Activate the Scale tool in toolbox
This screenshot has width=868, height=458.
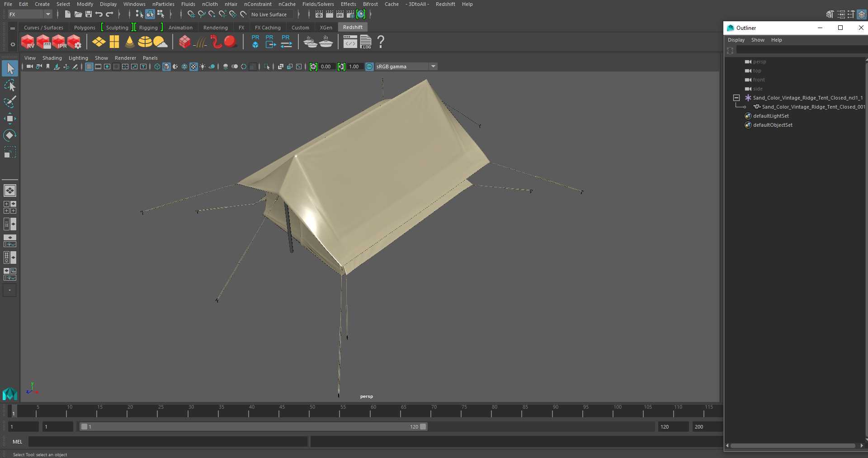[x=10, y=152]
